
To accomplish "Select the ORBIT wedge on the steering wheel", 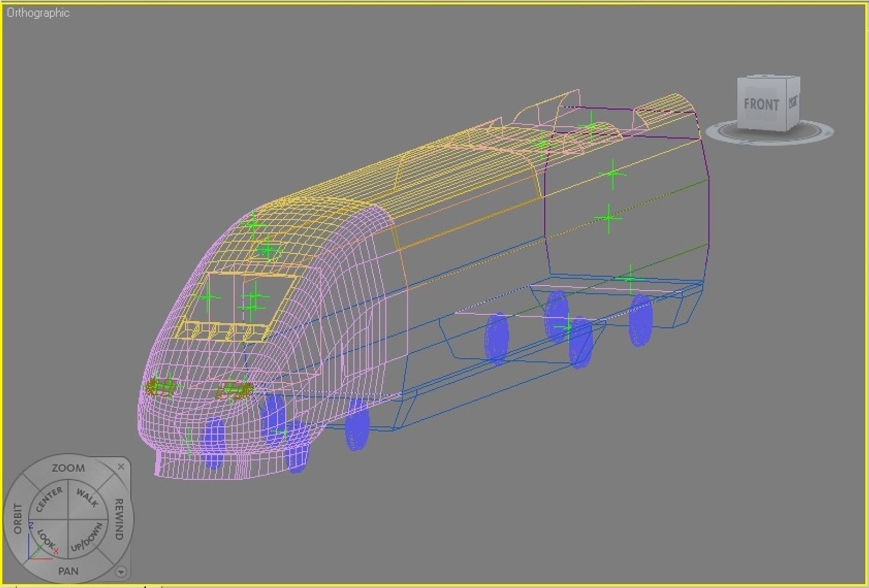I will pyautogui.click(x=17, y=519).
